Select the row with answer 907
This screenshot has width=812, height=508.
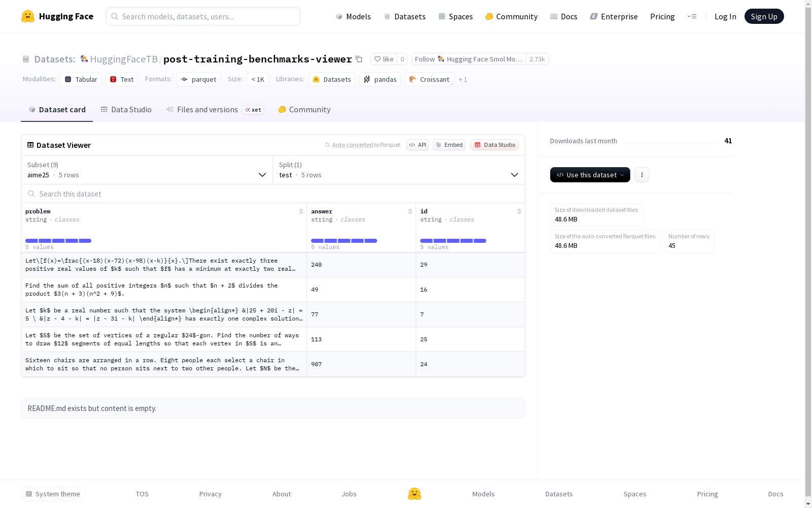pyautogui.click(x=273, y=364)
